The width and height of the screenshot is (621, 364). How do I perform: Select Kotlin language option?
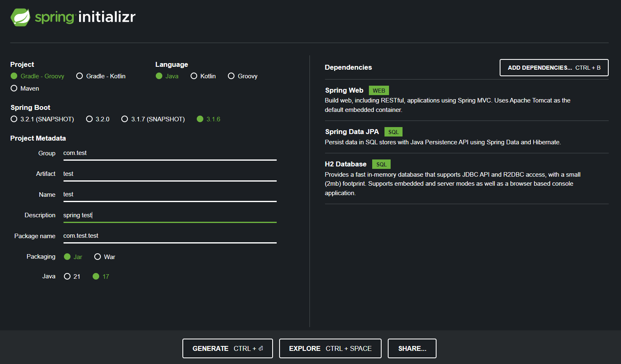(203, 76)
